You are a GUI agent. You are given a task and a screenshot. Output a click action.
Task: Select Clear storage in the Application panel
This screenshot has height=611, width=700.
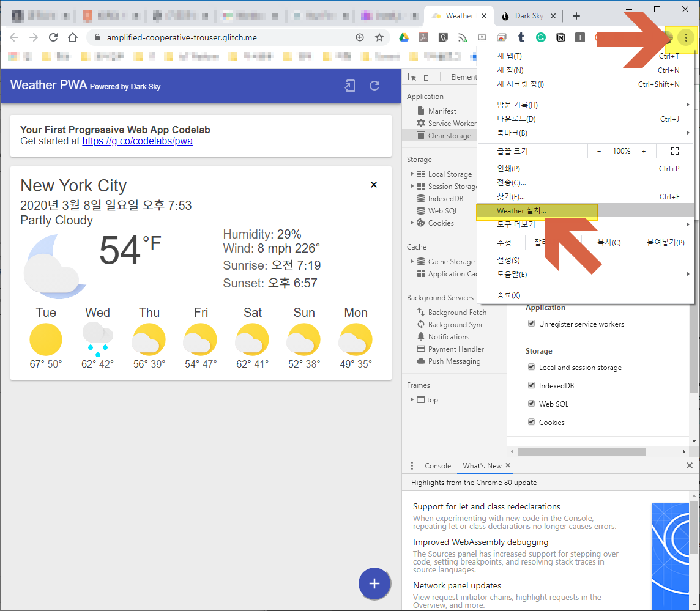pyautogui.click(x=439, y=136)
